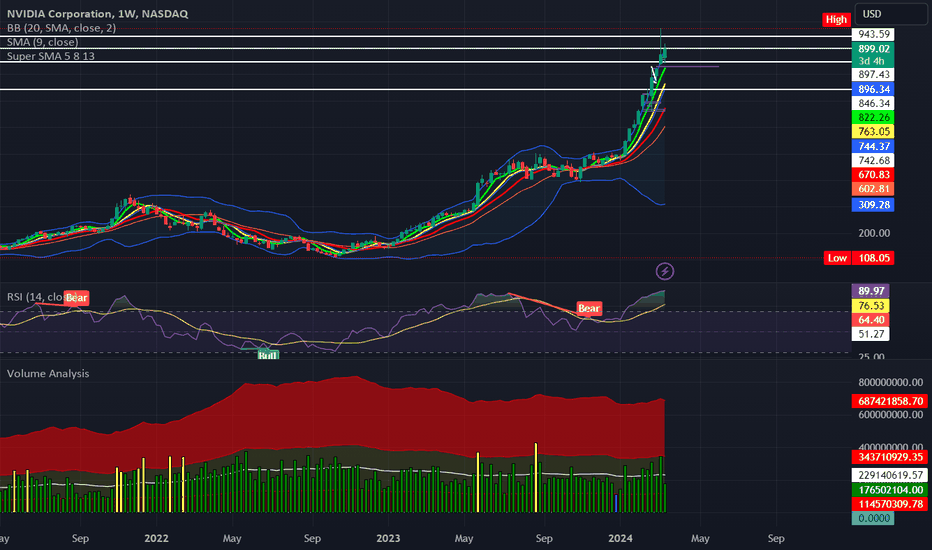Click the SMA (9, close) indicator label
The width and height of the screenshot is (932, 550).
click(x=42, y=42)
